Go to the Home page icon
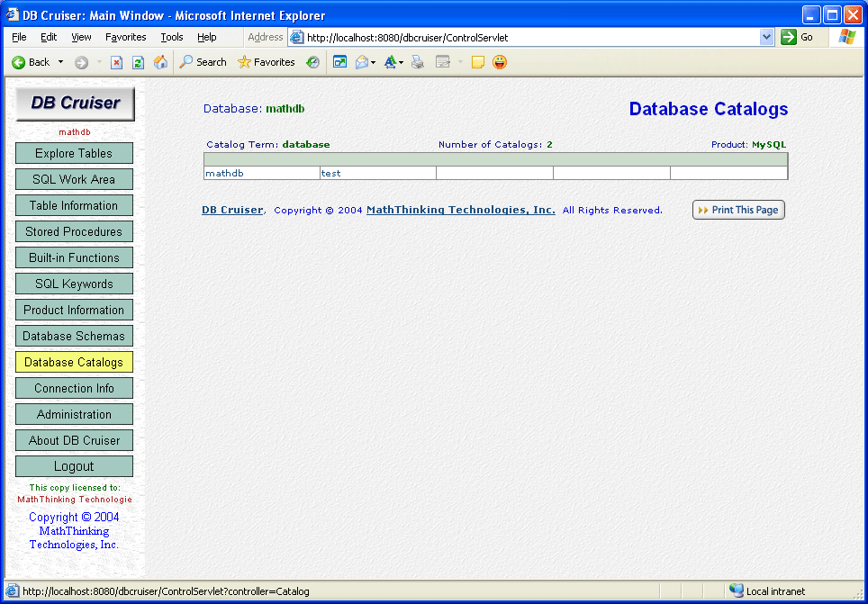Image resolution: width=868 pixels, height=604 pixels. tap(160, 62)
